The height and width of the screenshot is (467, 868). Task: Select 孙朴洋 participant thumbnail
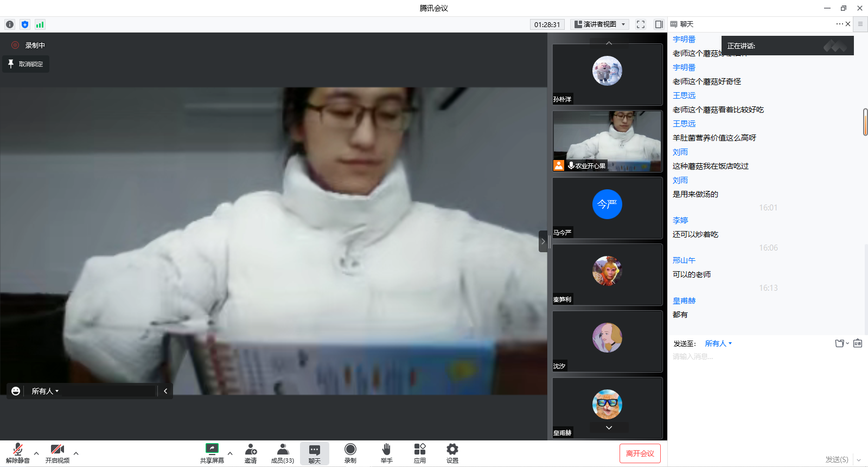click(x=608, y=74)
